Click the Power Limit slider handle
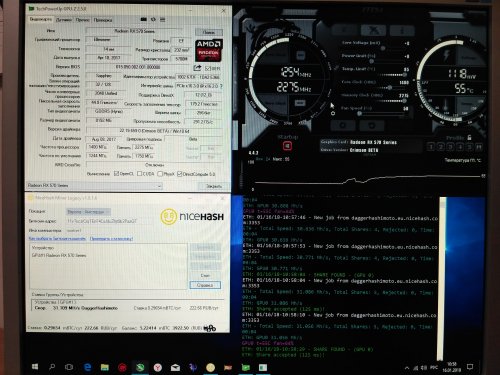 pos(372,61)
